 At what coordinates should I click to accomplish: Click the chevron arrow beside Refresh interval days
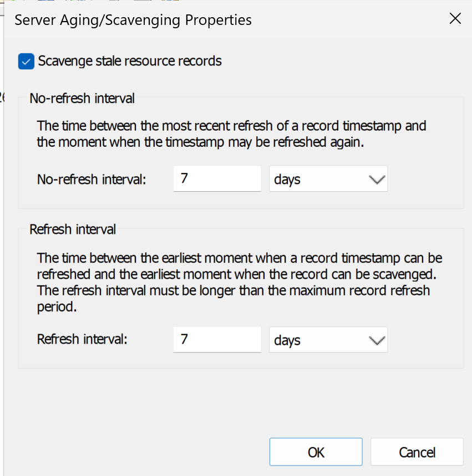click(377, 341)
